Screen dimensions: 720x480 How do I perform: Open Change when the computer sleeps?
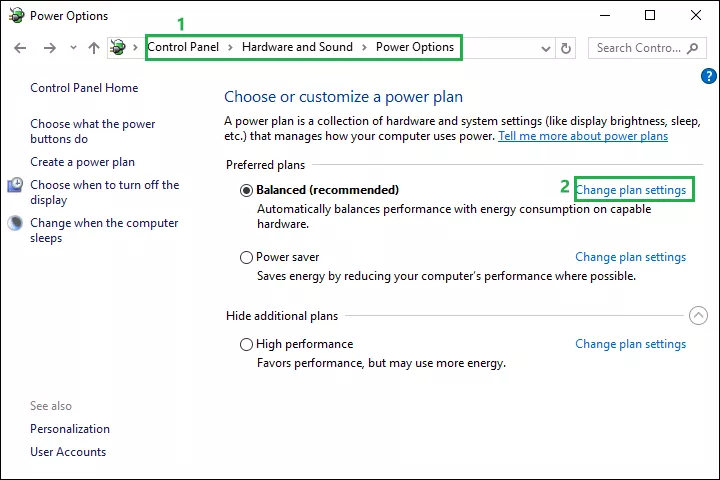tap(104, 231)
